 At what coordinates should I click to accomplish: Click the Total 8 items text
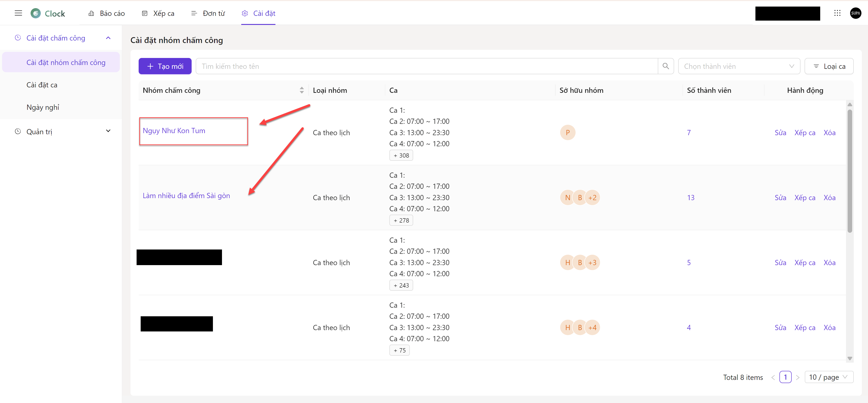point(743,377)
